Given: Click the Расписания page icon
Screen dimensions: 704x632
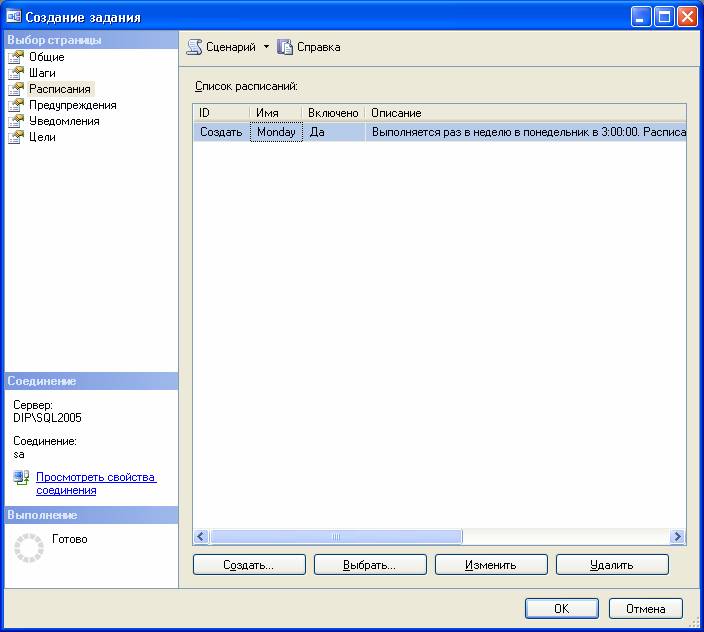Looking at the screenshot, I should 15,89.
